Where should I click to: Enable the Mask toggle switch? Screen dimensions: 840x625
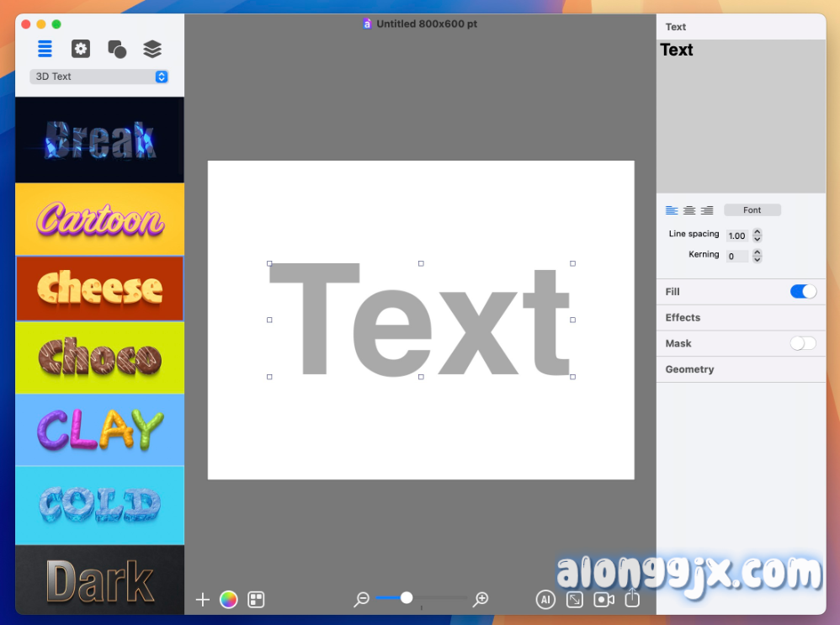pyautogui.click(x=803, y=343)
